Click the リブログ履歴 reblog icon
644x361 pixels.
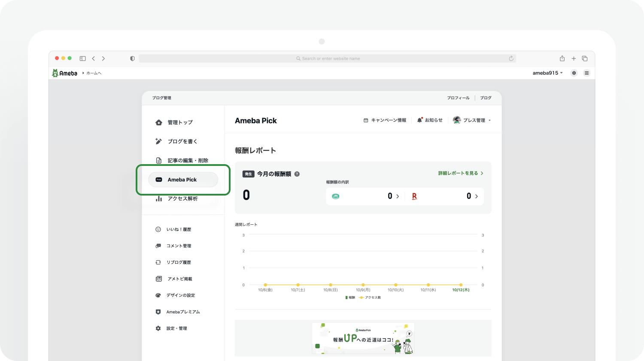point(158,262)
